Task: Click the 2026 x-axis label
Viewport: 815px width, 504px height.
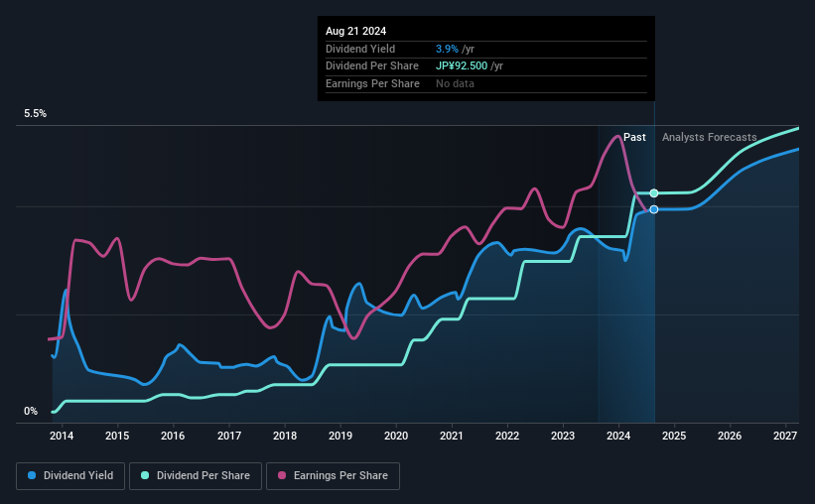Action: point(730,436)
